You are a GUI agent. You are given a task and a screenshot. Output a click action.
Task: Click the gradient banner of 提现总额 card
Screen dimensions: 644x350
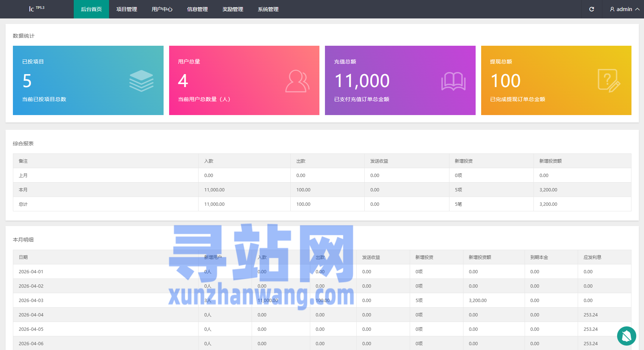(x=556, y=80)
